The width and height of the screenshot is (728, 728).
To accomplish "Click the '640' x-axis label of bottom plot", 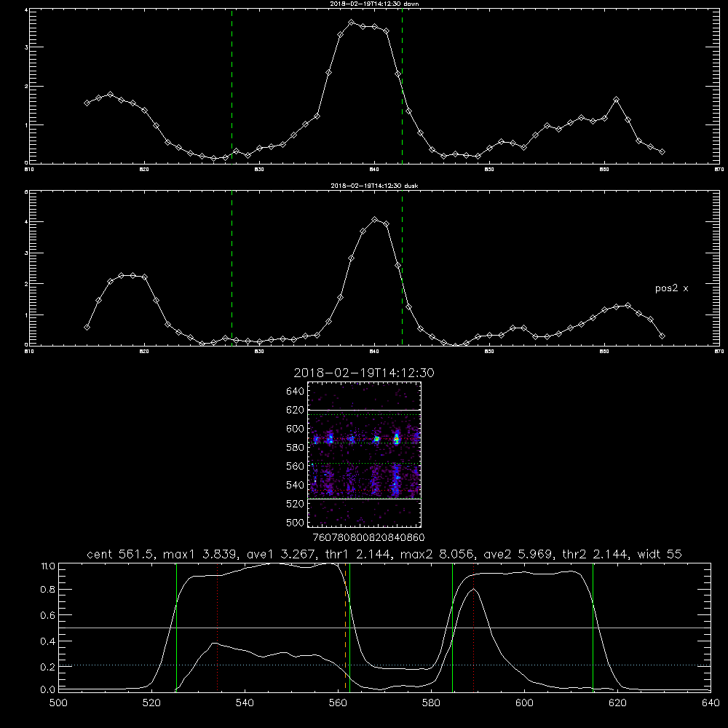I will (x=711, y=703).
